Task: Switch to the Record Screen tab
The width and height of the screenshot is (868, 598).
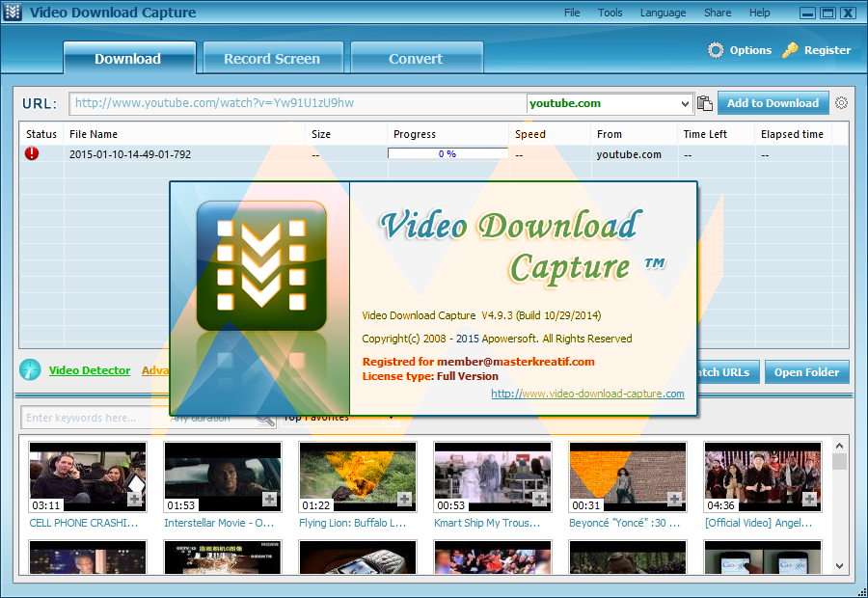Action: [273, 58]
